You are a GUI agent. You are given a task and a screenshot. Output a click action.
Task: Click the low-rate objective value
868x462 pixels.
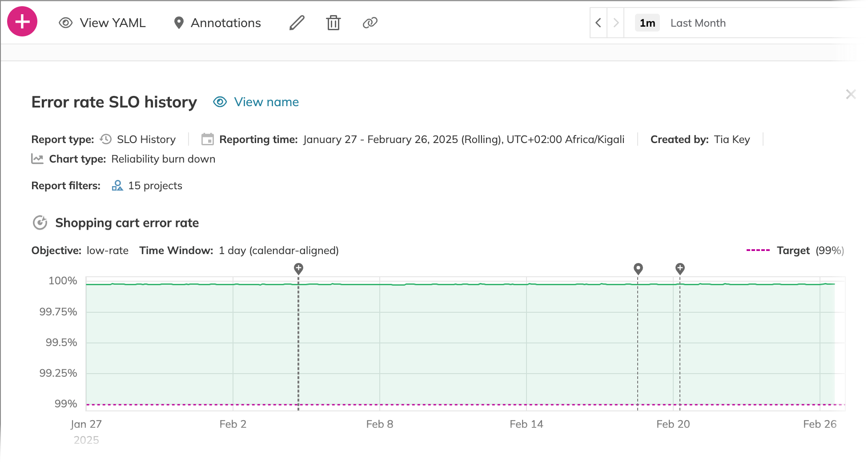point(108,251)
